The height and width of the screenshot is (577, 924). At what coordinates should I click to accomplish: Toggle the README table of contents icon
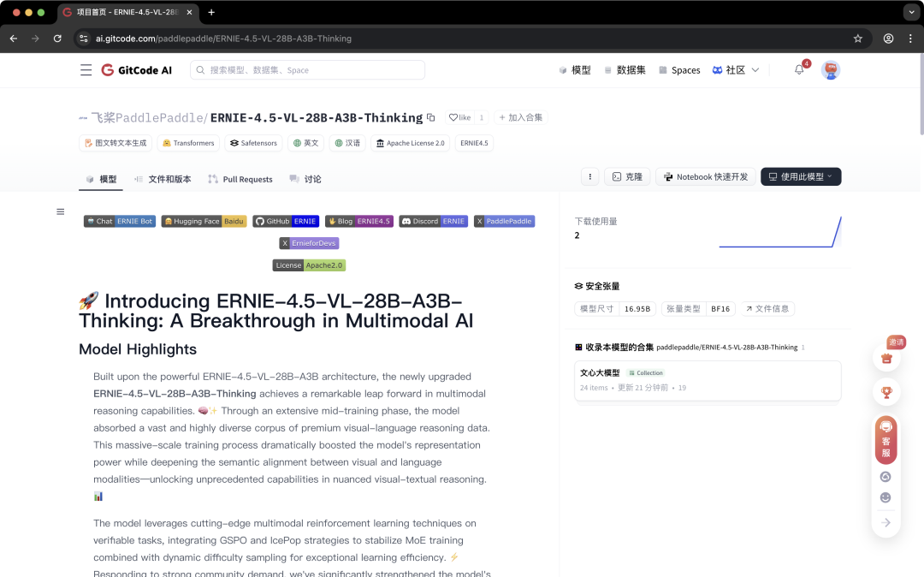point(60,211)
